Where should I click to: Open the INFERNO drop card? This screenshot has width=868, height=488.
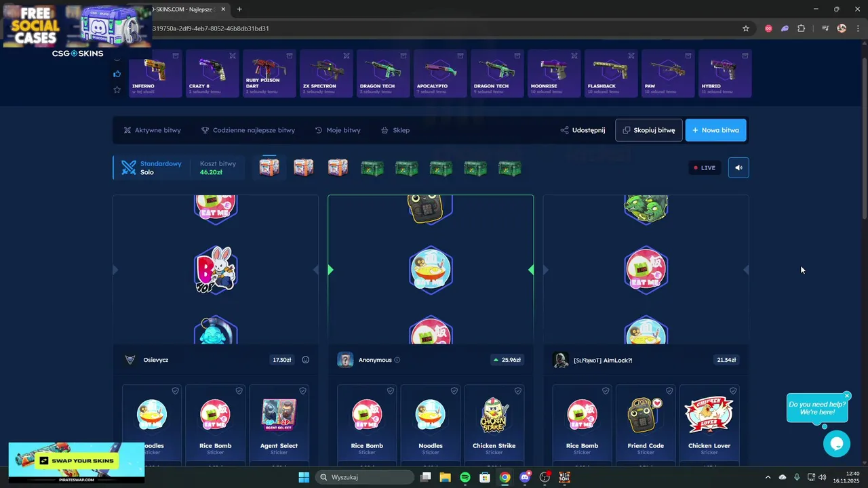click(x=155, y=73)
